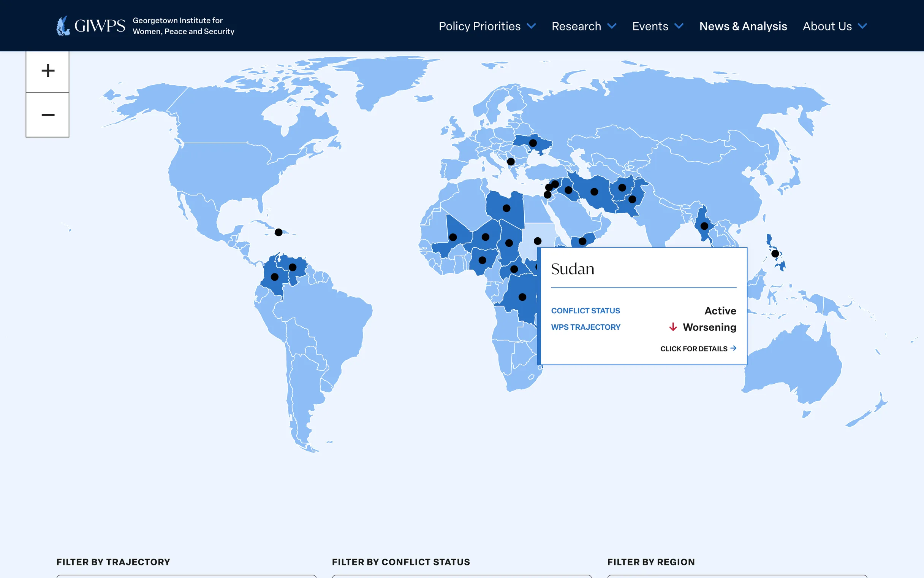Select the Myanmar conflict marker dot
924x578 pixels.
tap(704, 226)
